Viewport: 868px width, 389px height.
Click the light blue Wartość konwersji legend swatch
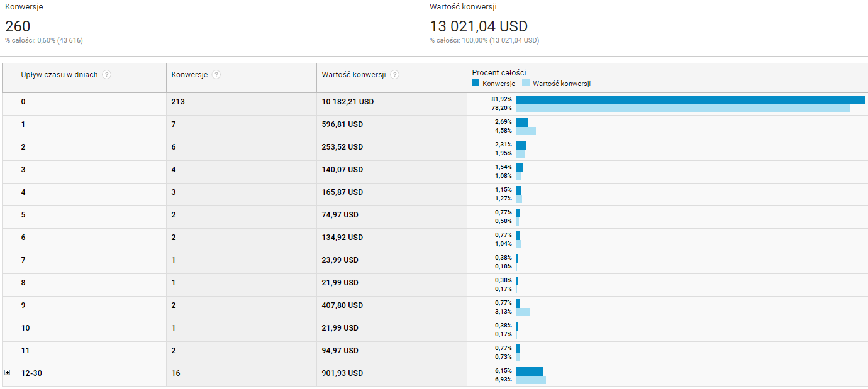tap(526, 83)
